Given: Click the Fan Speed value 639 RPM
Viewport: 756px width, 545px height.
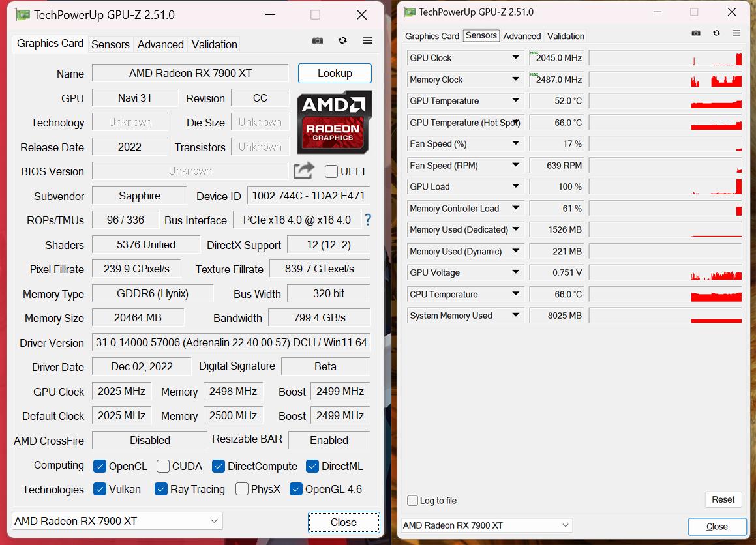Looking at the screenshot, I should pyautogui.click(x=556, y=166).
